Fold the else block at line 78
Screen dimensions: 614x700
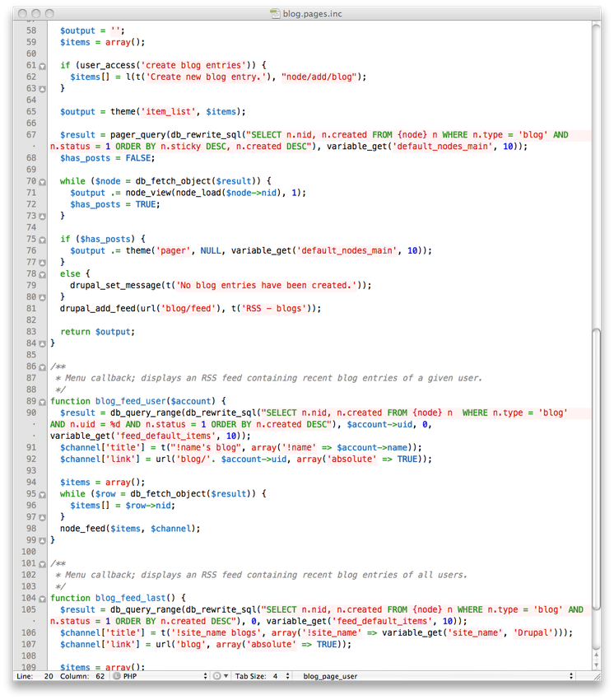(43, 274)
